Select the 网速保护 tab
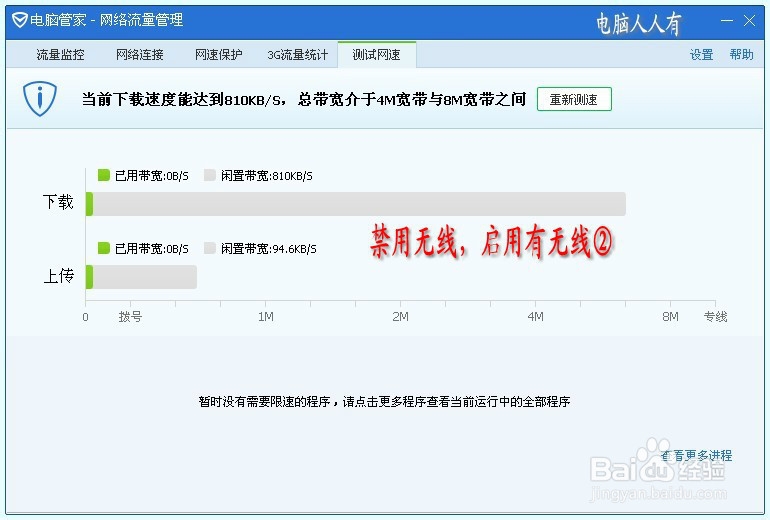 click(219, 55)
